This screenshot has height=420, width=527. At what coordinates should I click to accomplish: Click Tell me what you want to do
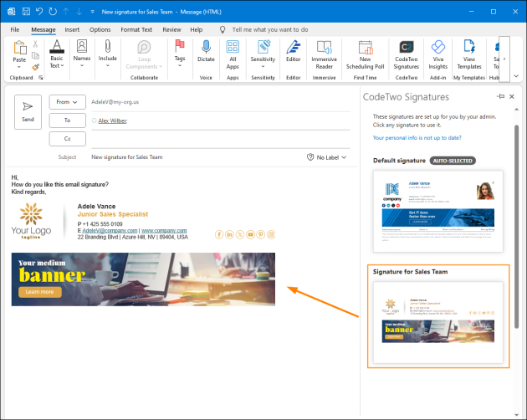point(270,29)
